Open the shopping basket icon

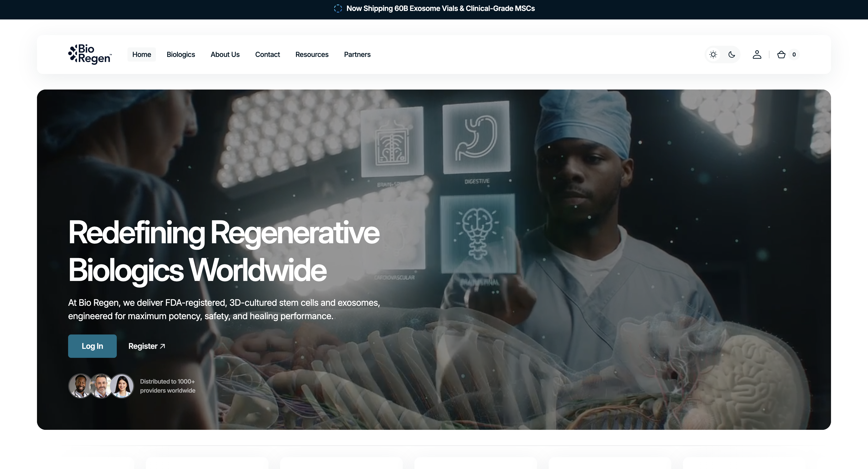(781, 54)
